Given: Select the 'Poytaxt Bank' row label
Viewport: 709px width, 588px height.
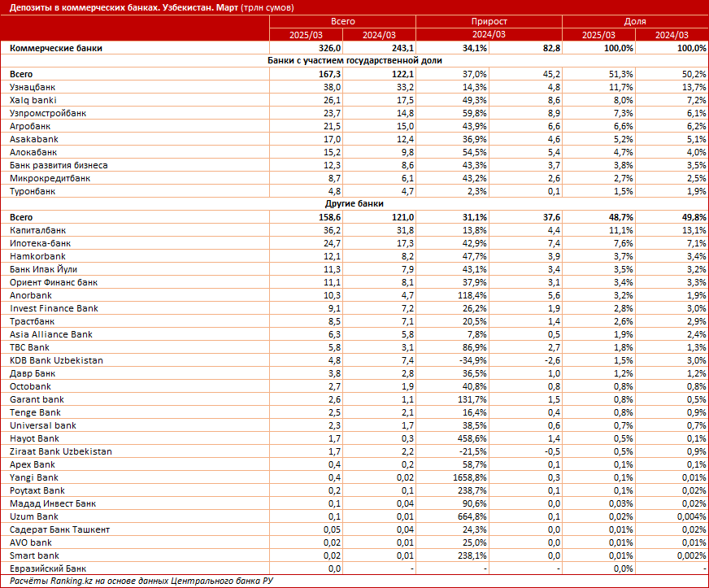Looking at the screenshot, I should point(37,490).
